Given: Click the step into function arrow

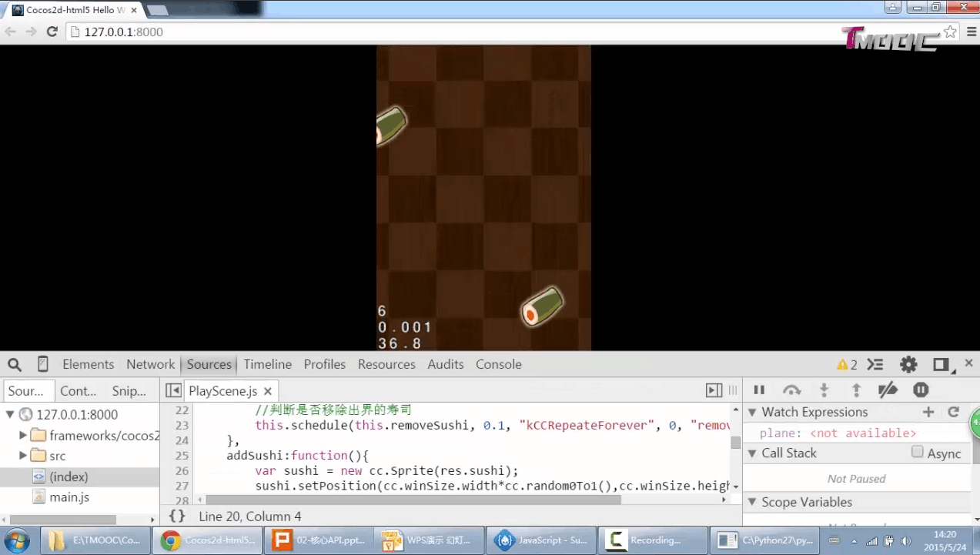Looking at the screenshot, I should coord(824,390).
